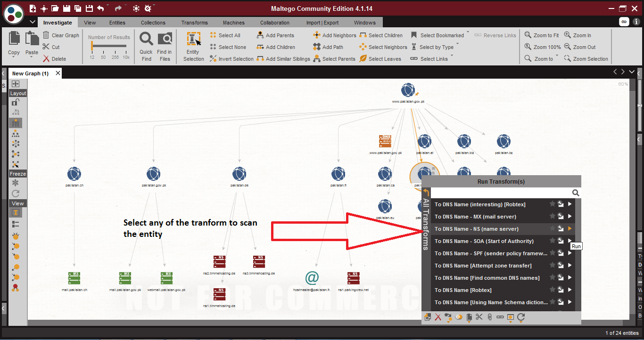Click paperclip attach icon in transform panel

tap(490, 317)
